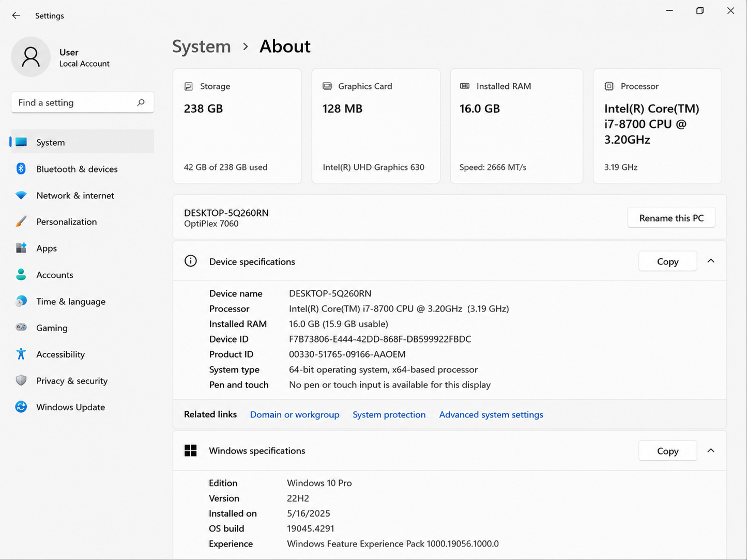747x560 pixels.
Task: Click the back arrow icon
Action: tap(16, 15)
